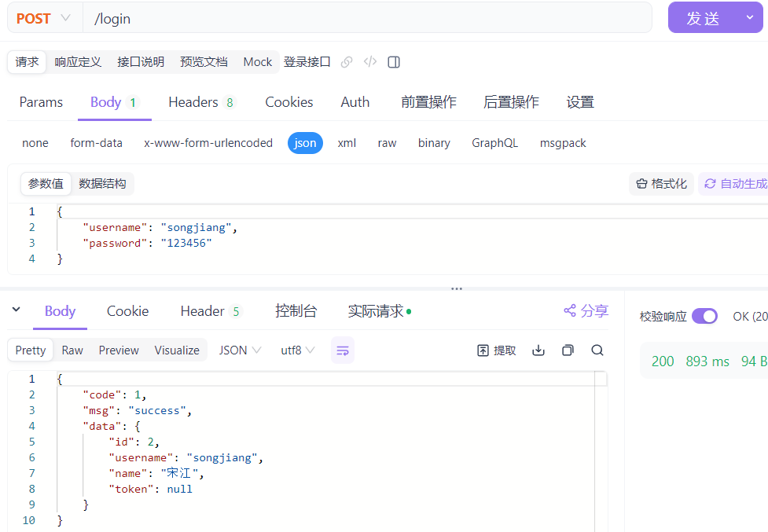This screenshot has width=768, height=532.
Task: Switch to the Params tab
Action: [x=41, y=102]
